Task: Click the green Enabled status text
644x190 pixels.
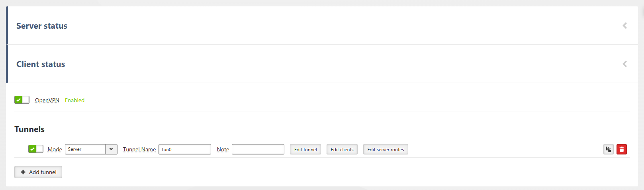Action: [74, 100]
